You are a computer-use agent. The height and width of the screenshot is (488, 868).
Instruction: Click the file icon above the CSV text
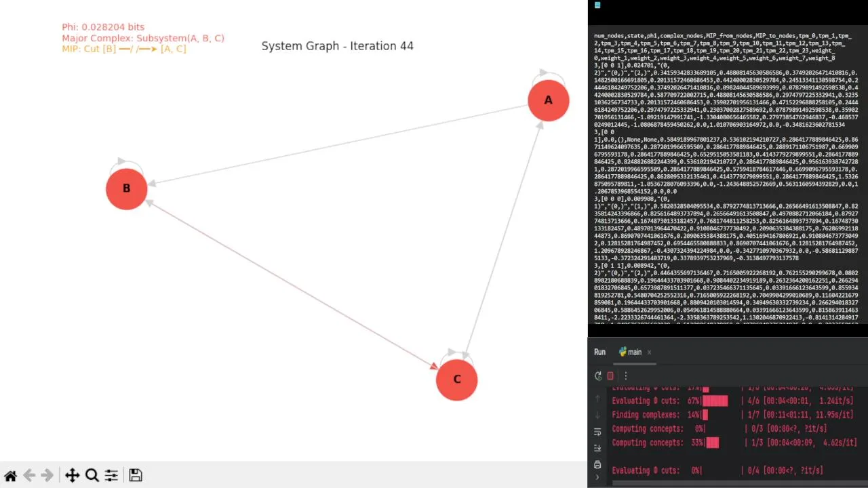597,5
